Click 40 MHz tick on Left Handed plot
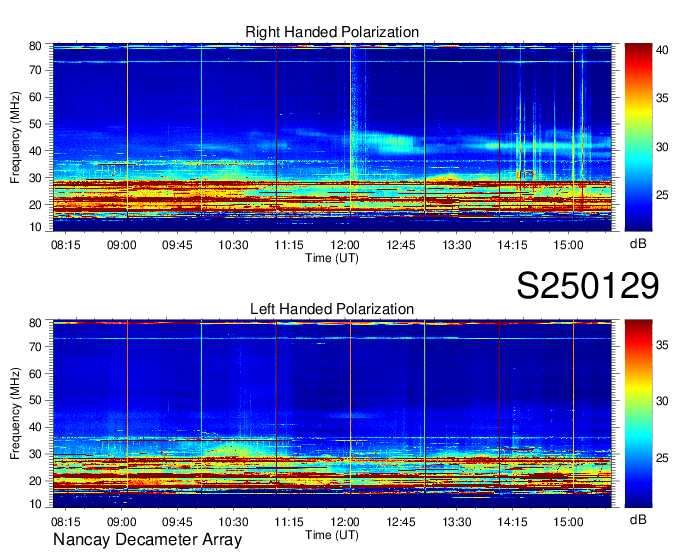Viewport: 680px width, 552px height. (x=35, y=427)
